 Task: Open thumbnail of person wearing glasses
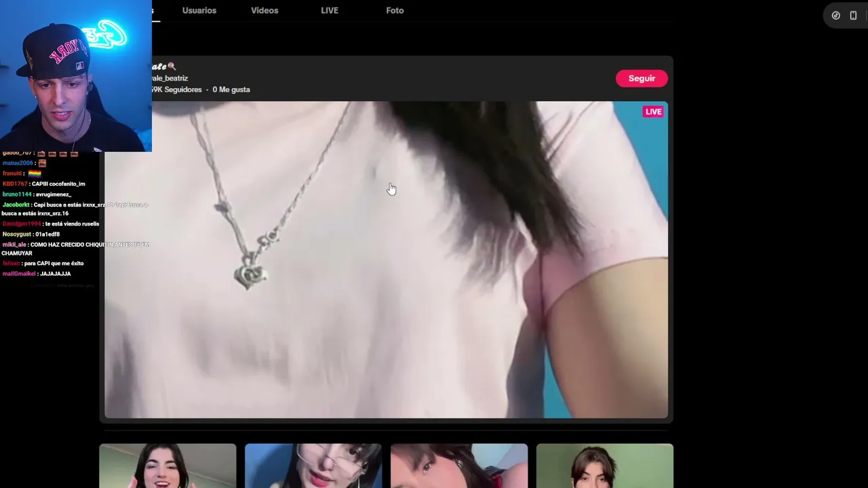click(313, 466)
